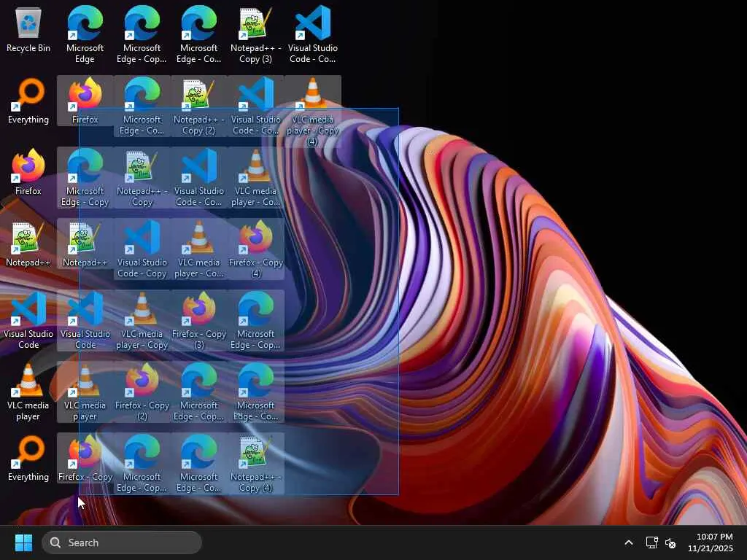Select the unhighlighted Visual Studio Code shortcut
This screenshot has height=560, width=747.
click(x=28, y=320)
